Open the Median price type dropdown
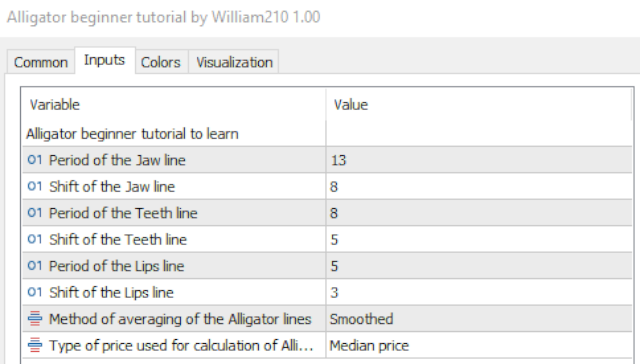This screenshot has height=364, width=640. [479, 346]
